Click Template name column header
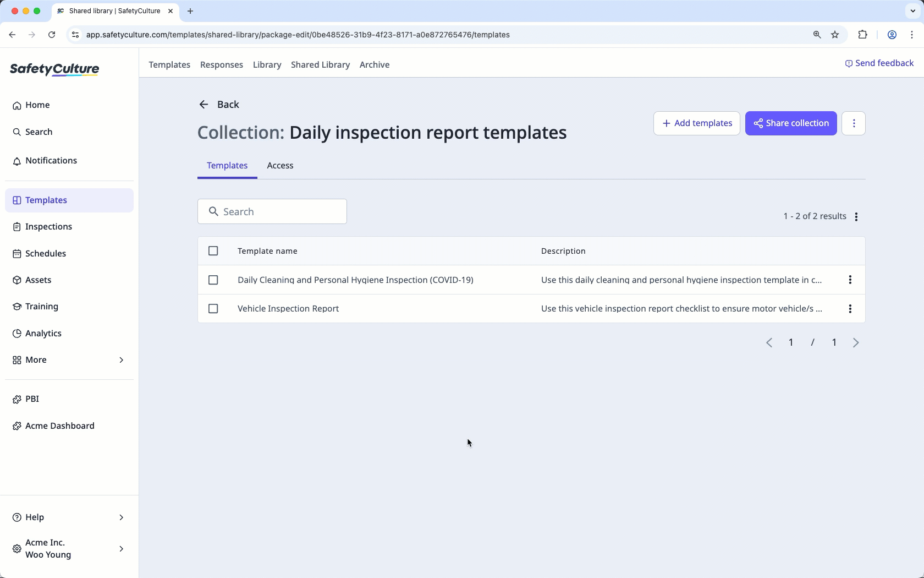924x578 pixels. coord(267,251)
